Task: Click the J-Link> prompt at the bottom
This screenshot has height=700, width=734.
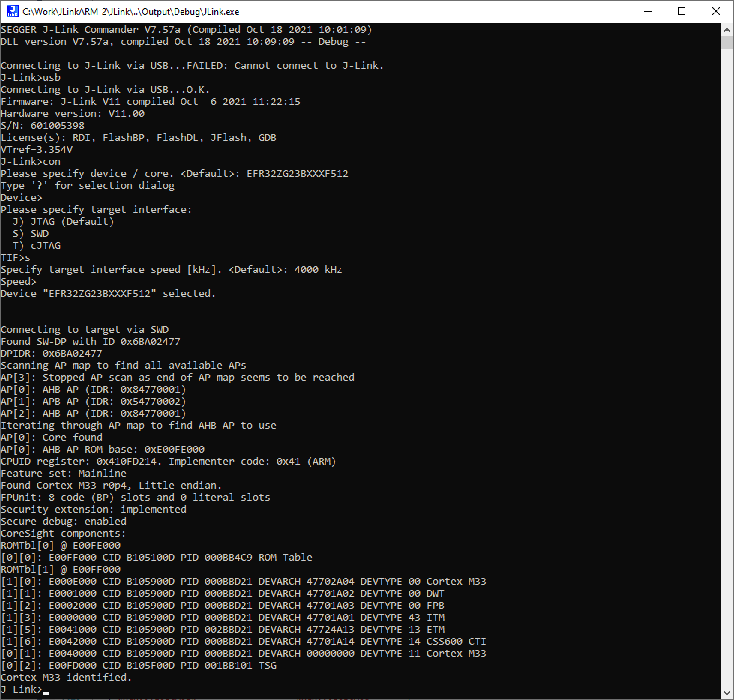Action: pos(21,689)
